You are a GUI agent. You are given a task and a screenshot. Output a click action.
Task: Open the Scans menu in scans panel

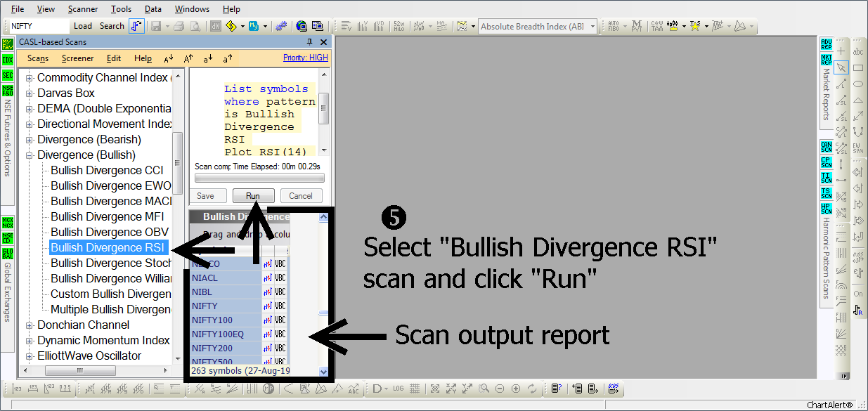click(38, 58)
